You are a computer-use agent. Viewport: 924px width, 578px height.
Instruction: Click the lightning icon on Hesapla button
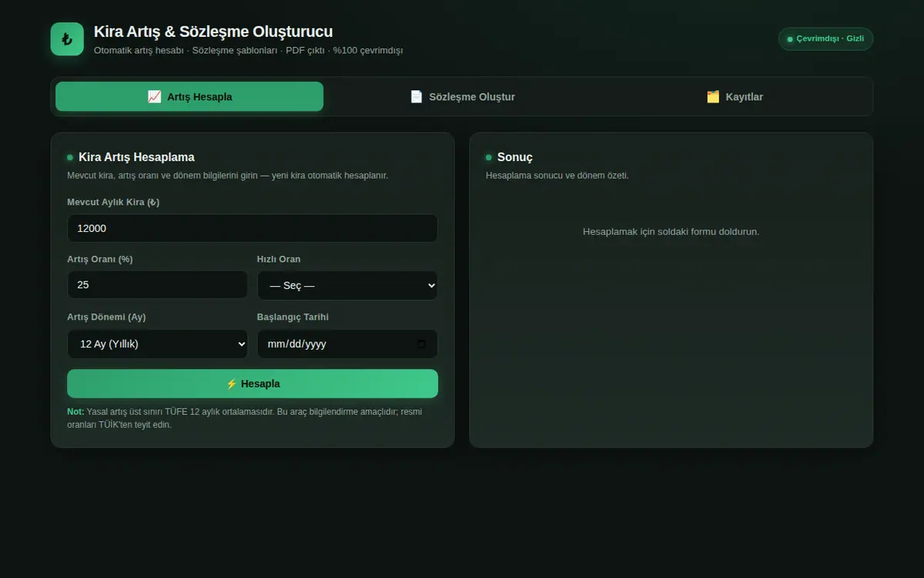click(x=231, y=384)
